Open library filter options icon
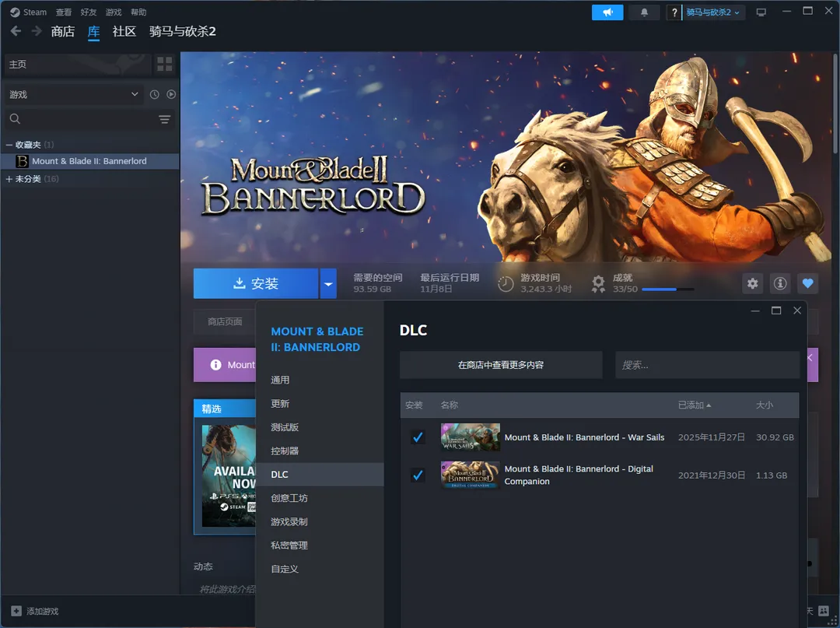Image resolution: width=840 pixels, height=628 pixels. pos(165,119)
